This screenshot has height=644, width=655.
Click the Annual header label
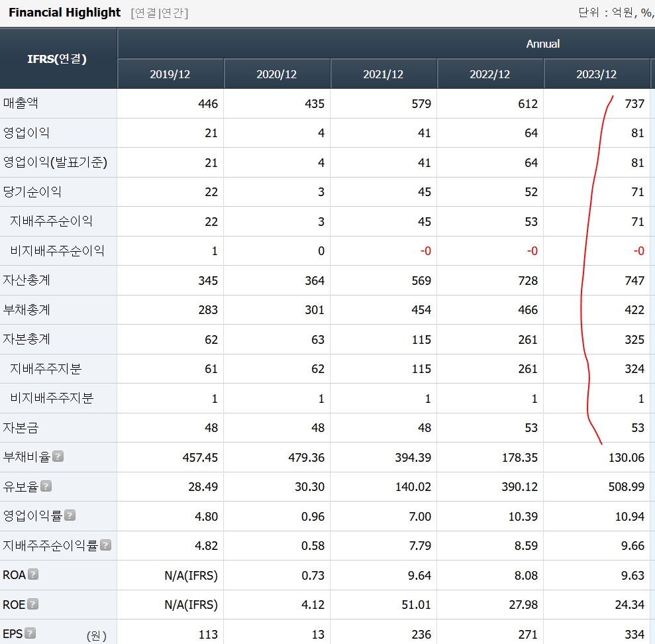click(542, 44)
